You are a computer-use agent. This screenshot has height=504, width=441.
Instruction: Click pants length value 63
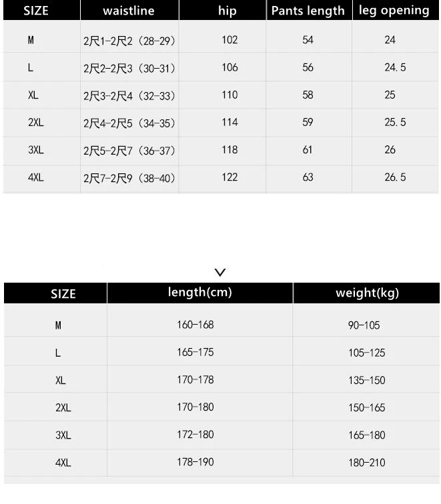pos(308,177)
